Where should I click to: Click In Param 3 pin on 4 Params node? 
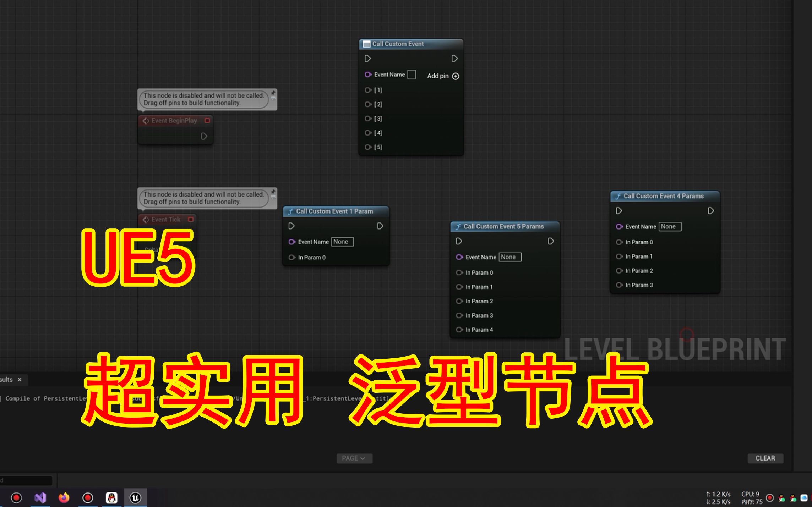point(620,285)
